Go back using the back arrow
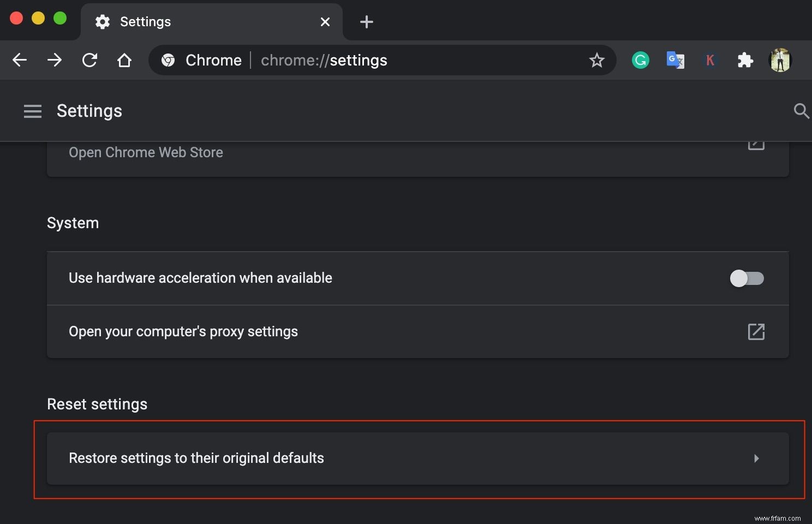 20,60
